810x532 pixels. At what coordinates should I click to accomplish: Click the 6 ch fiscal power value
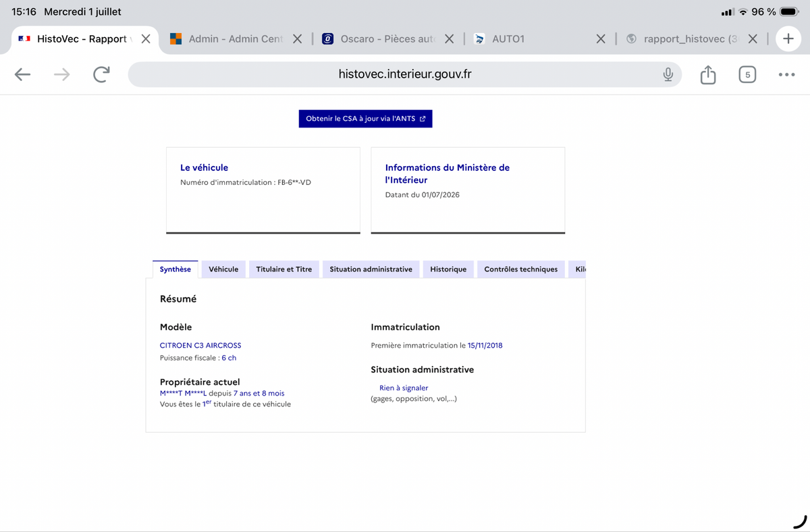[x=229, y=358]
